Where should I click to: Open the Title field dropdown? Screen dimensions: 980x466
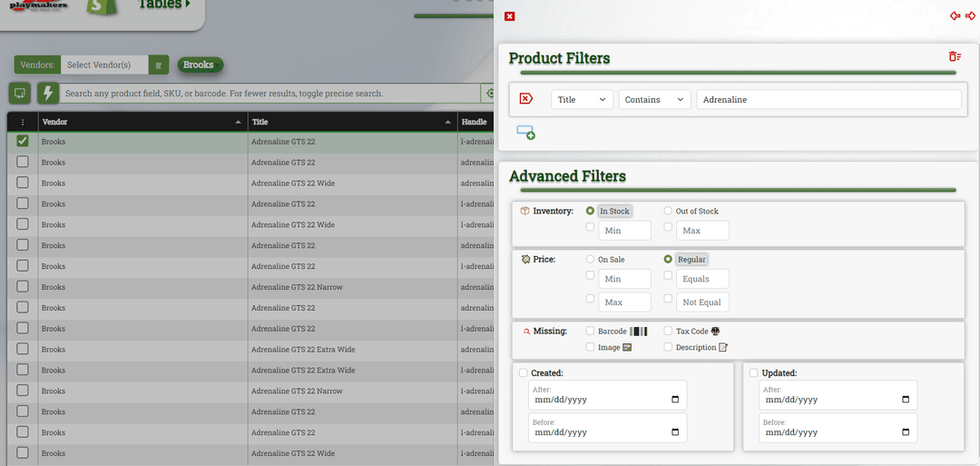582,99
